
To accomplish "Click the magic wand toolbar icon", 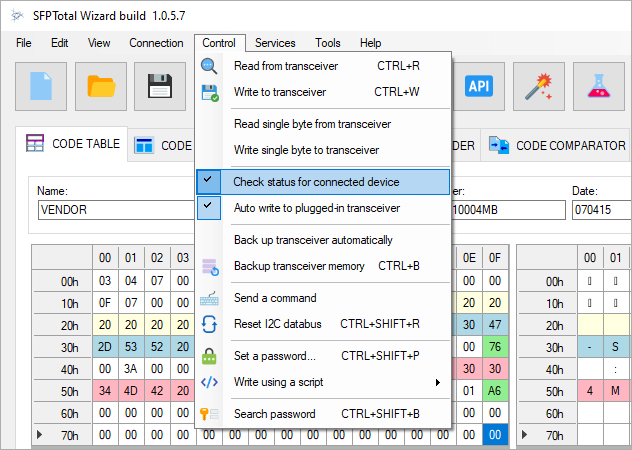I will (538, 86).
